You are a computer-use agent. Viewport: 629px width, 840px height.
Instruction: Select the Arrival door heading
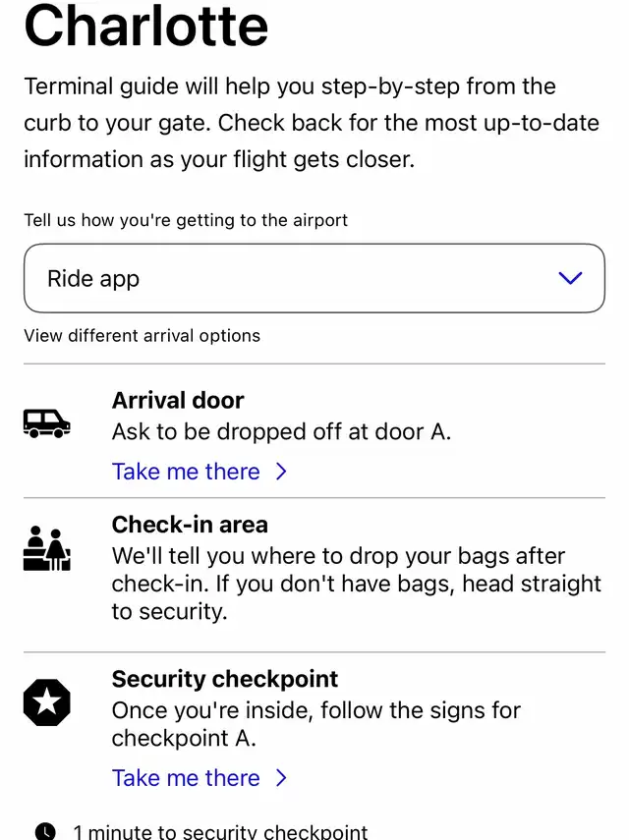tap(178, 401)
